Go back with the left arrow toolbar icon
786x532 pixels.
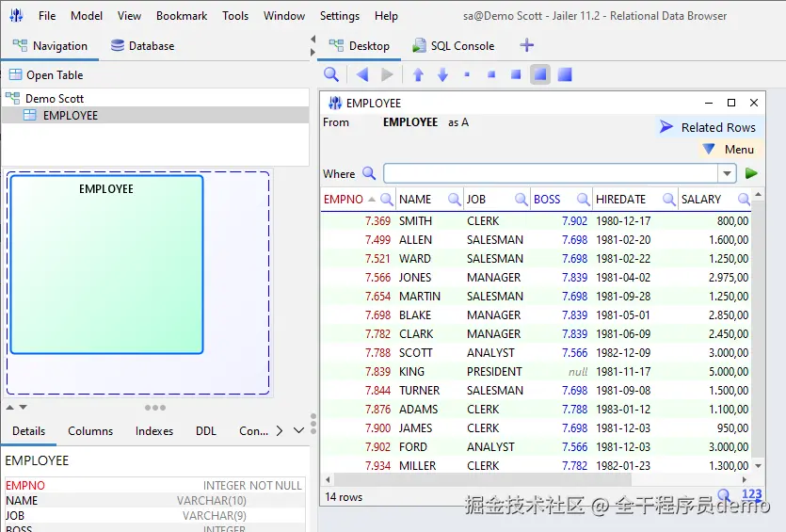[x=361, y=74]
